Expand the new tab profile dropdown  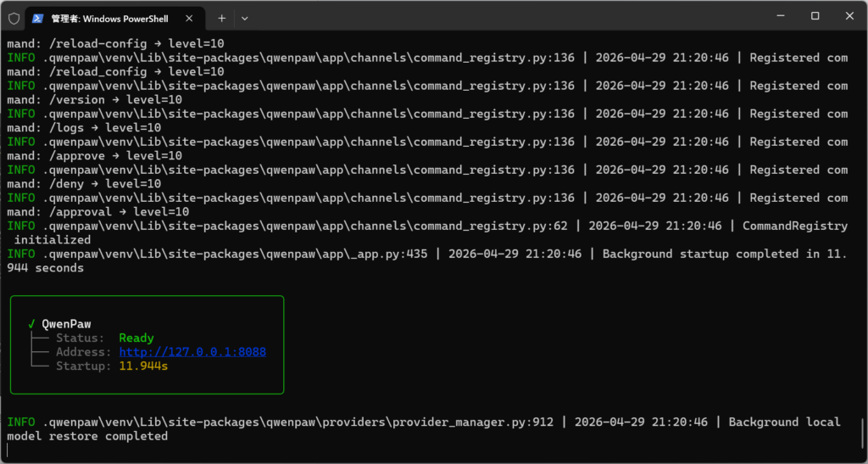coord(245,19)
